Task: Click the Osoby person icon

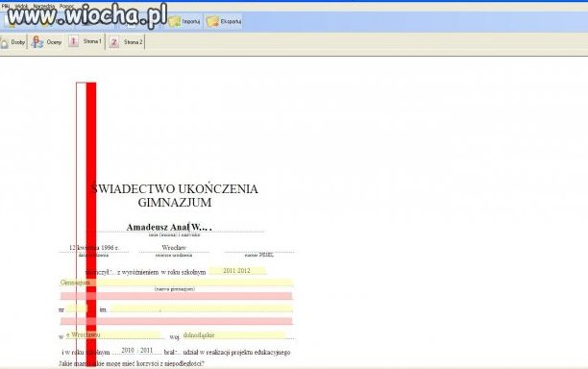Action: pos(5,42)
